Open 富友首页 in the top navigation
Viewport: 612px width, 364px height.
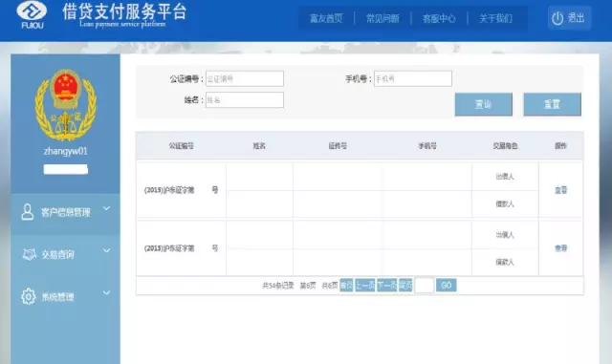326,18
